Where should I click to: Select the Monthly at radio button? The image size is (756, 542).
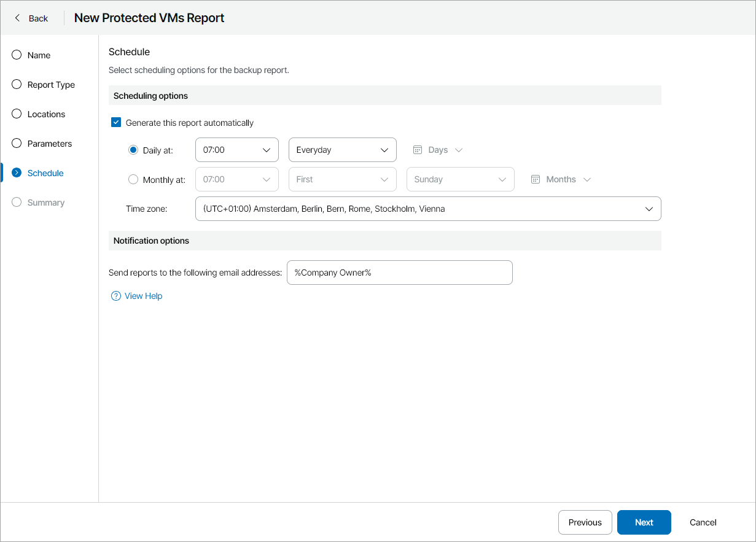(133, 179)
